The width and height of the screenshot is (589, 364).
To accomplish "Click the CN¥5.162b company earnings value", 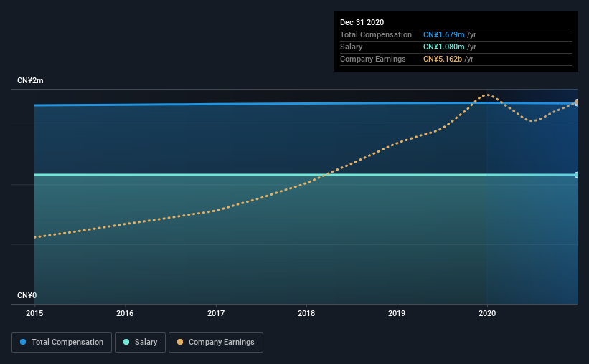I will 443,59.
